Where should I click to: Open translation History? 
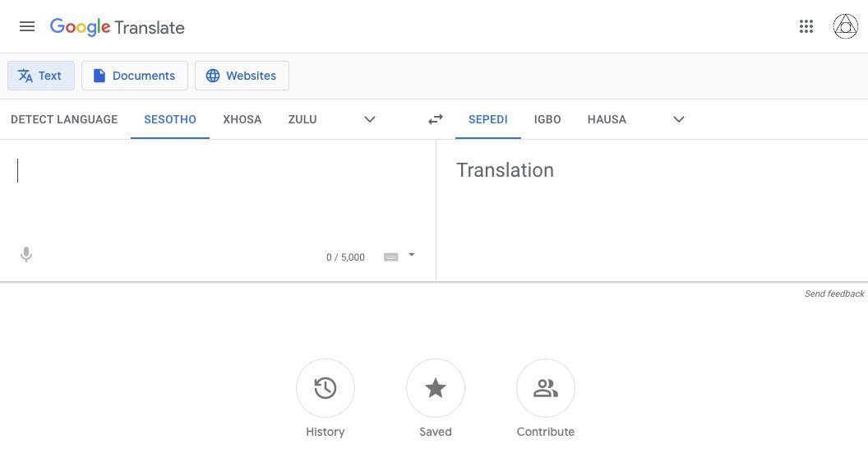[x=325, y=388]
